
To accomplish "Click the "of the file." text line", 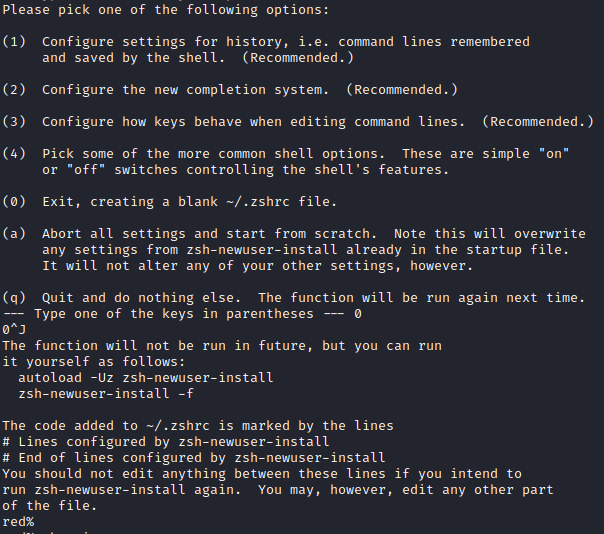I will point(46,506).
